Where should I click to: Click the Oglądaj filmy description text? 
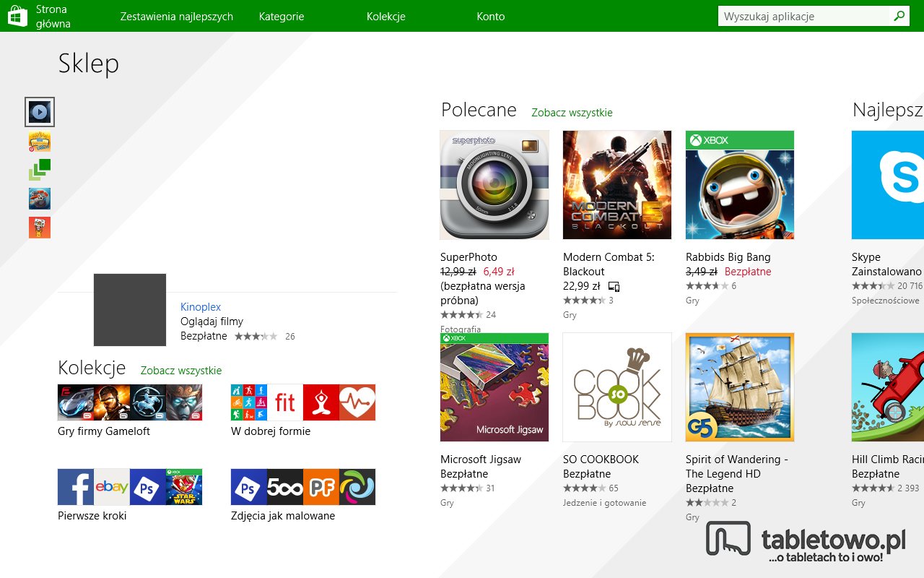212,322
